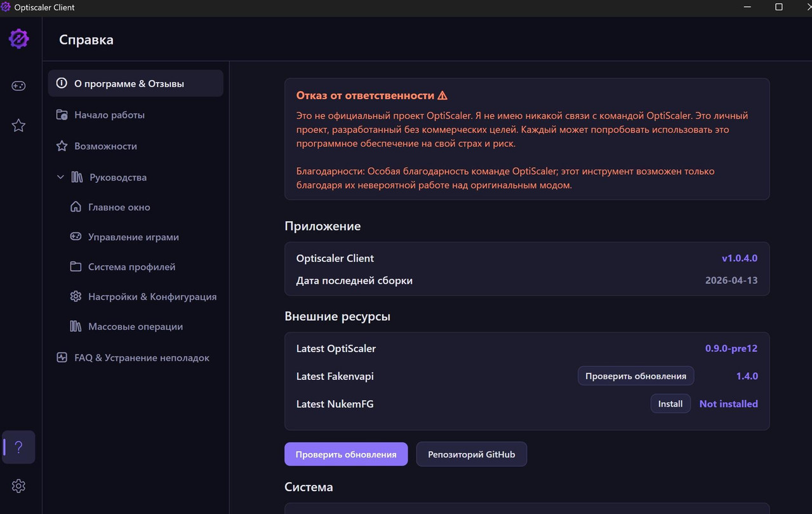Open the settings gear icon in left rail
This screenshot has height=514, width=812.
[x=18, y=486]
